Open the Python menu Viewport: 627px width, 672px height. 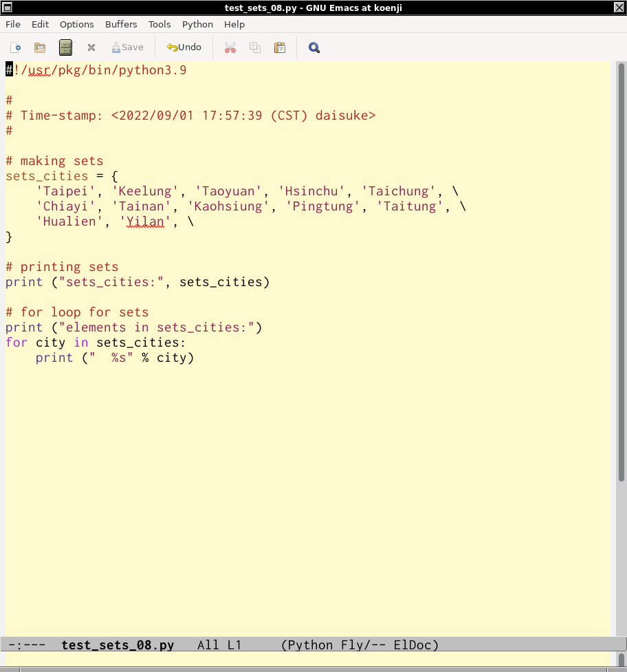(x=197, y=24)
